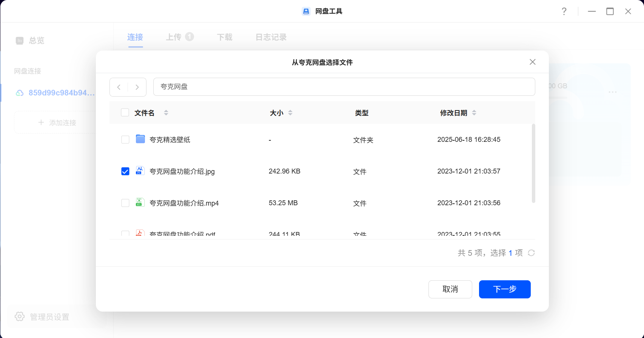644x338 pixels.
Task: Click file name 夸克精选壁纸
Action: pyautogui.click(x=170, y=140)
